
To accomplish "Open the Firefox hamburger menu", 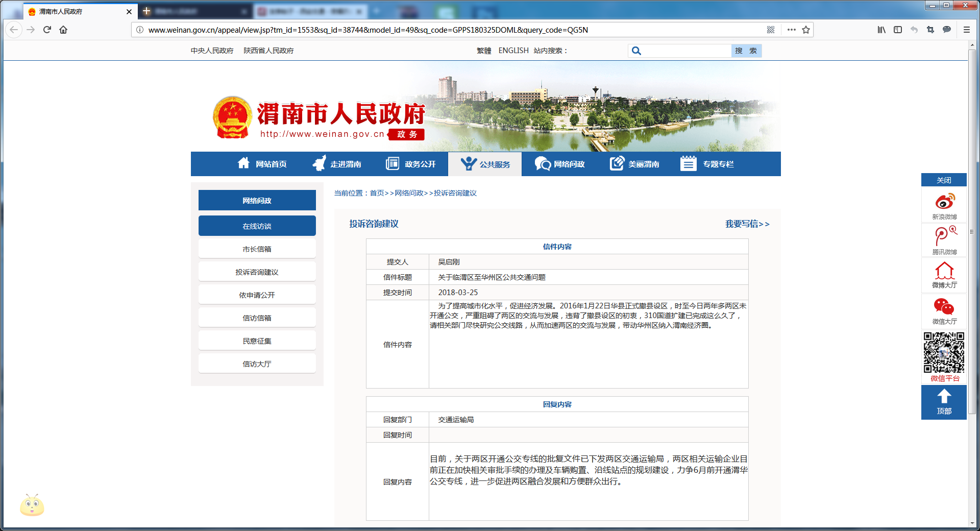I will point(966,30).
